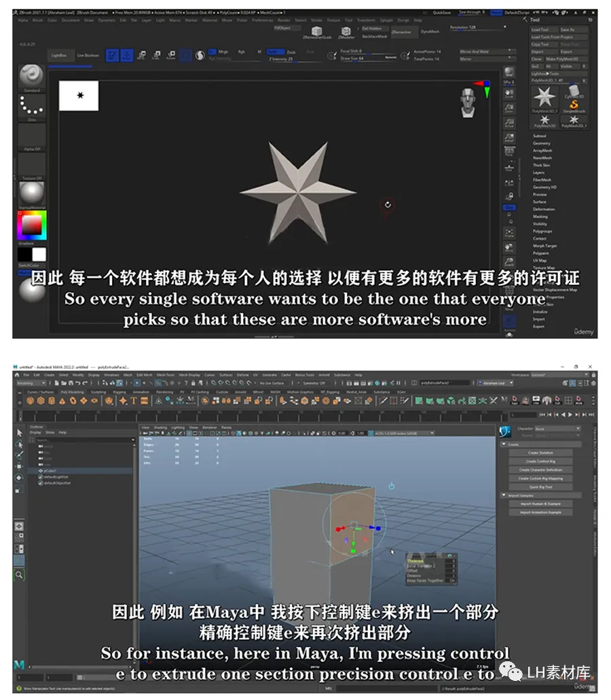Image resolution: width=611 pixels, height=700 pixels.
Task: Click the BPR render icon on ZBrush right shelf
Action: pyautogui.click(x=508, y=71)
